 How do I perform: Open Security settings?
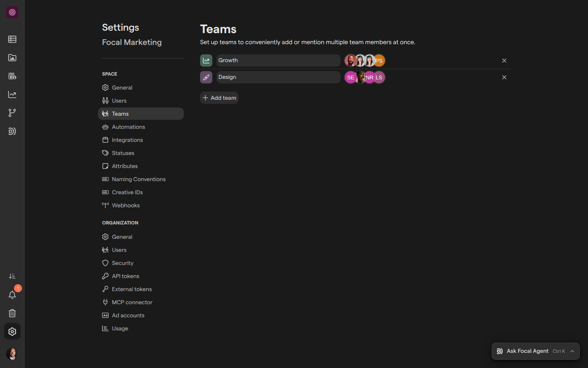[x=141, y=263]
